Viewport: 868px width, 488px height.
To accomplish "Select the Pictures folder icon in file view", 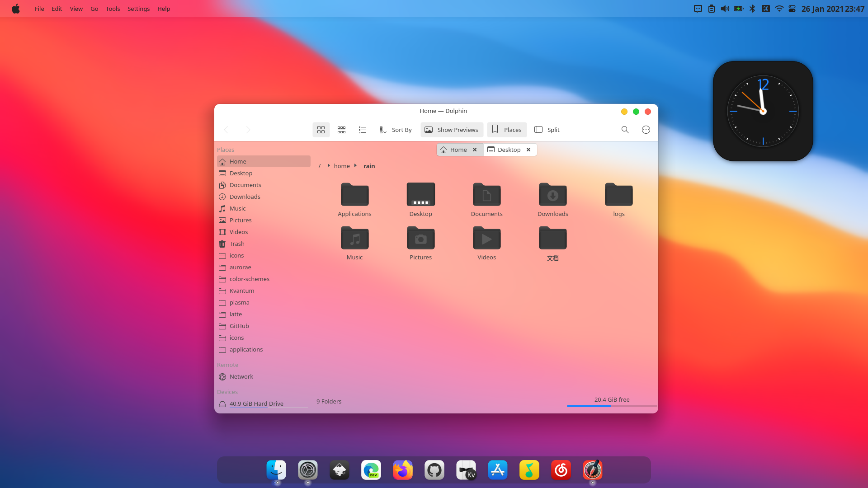I will (x=421, y=238).
